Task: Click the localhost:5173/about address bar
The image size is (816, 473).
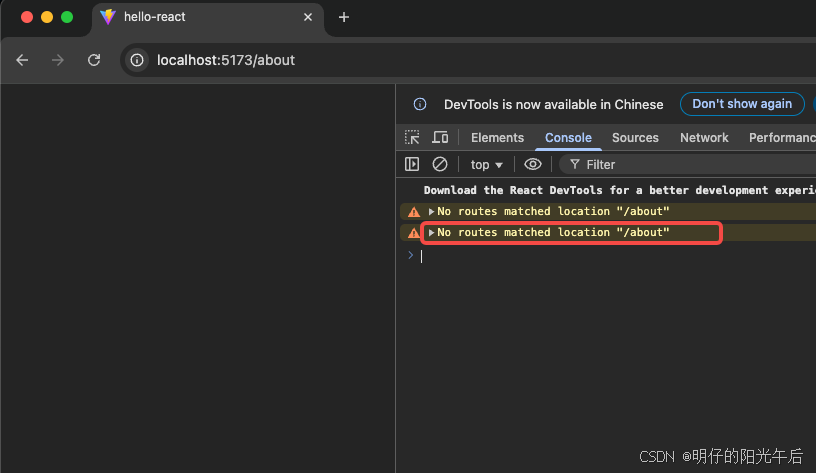Action: [468, 60]
